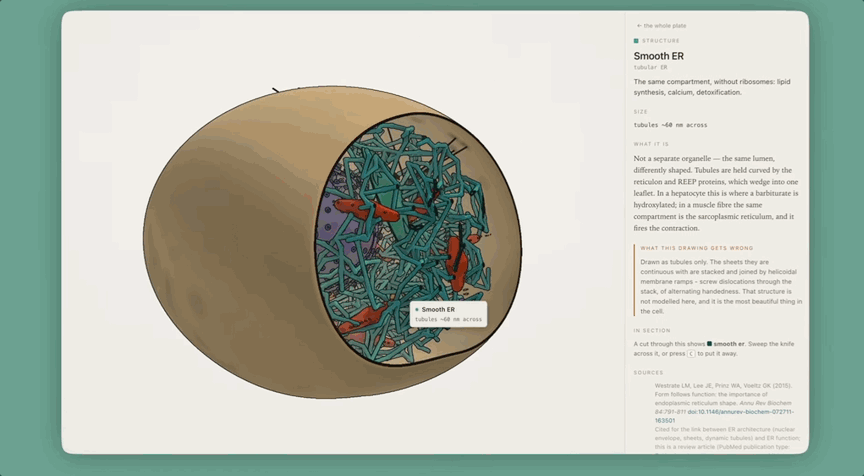
Task: Click the "SIZE" section label
Action: click(640, 112)
